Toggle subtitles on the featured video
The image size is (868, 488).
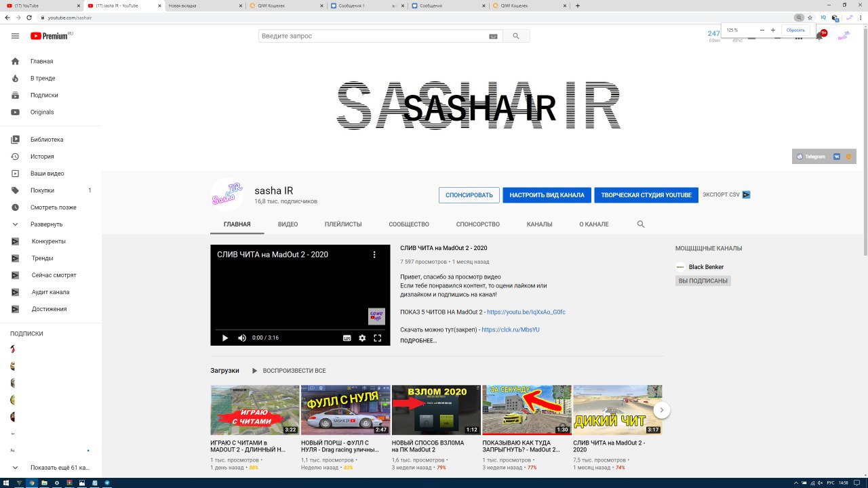[347, 338]
